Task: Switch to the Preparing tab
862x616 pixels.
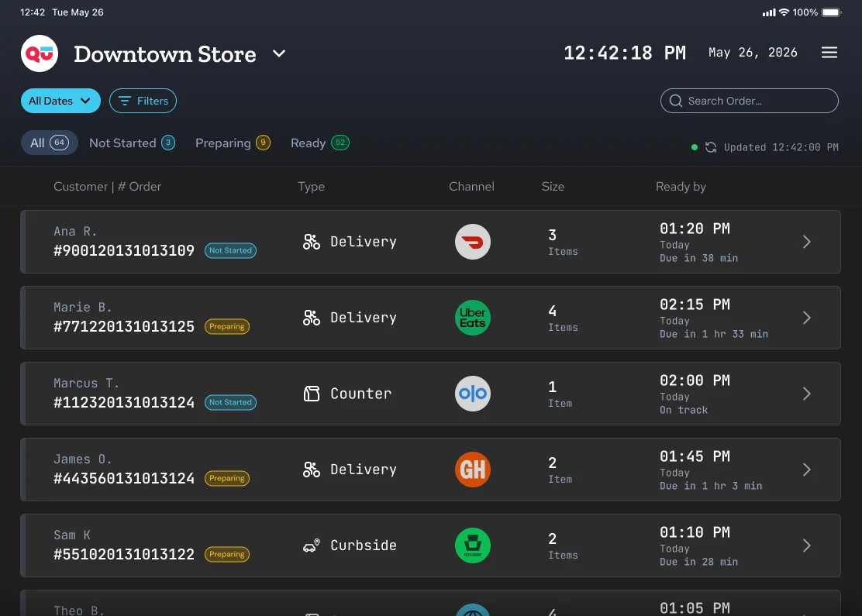Action: point(233,143)
